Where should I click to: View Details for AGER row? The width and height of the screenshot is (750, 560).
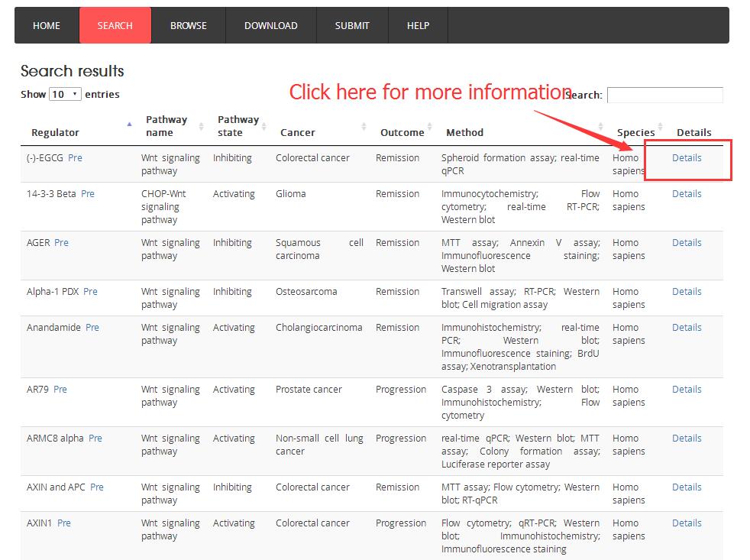click(x=687, y=243)
